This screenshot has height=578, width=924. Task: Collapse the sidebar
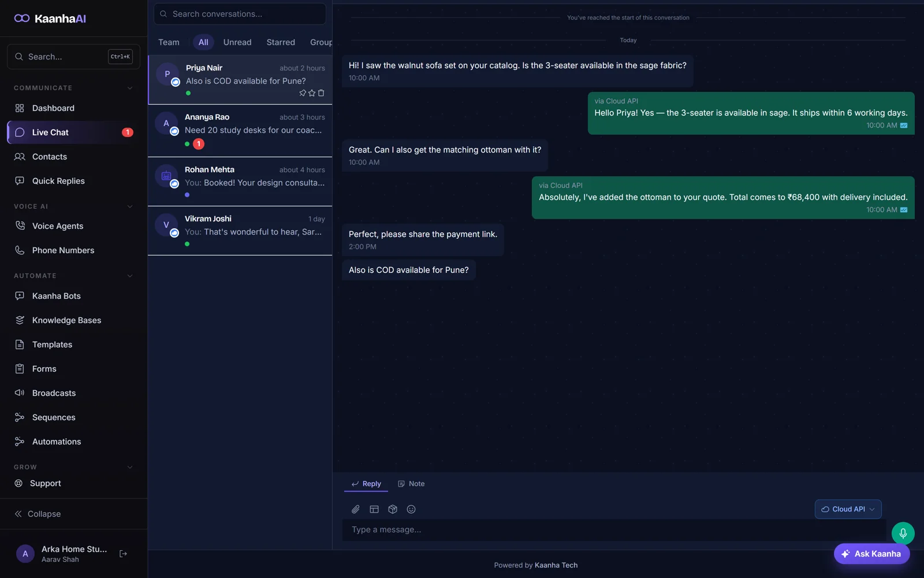pyautogui.click(x=38, y=514)
